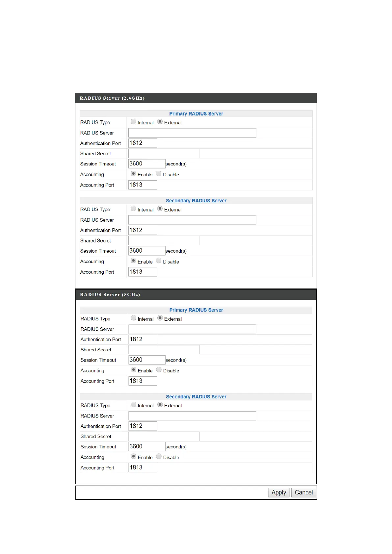Disable accounting for 5GHz secondary RADIUS server
This screenshot has height=554, width=392.
tap(159, 457)
